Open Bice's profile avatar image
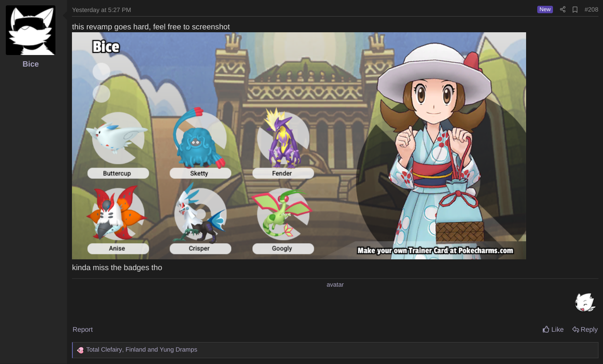This screenshot has width=603, height=364. coord(31,30)
